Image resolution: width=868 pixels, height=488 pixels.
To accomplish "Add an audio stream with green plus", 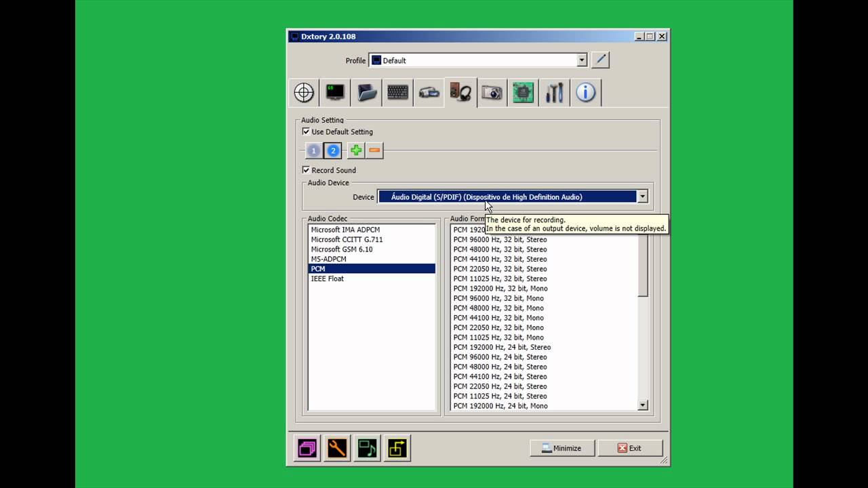I will [356, 150].
